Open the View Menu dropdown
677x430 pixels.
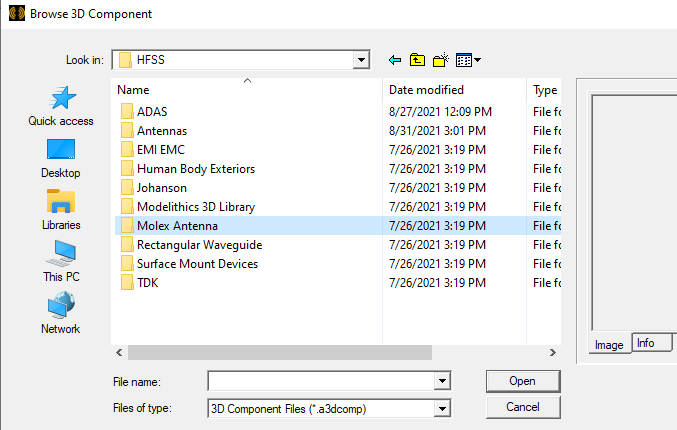[468, 60]
